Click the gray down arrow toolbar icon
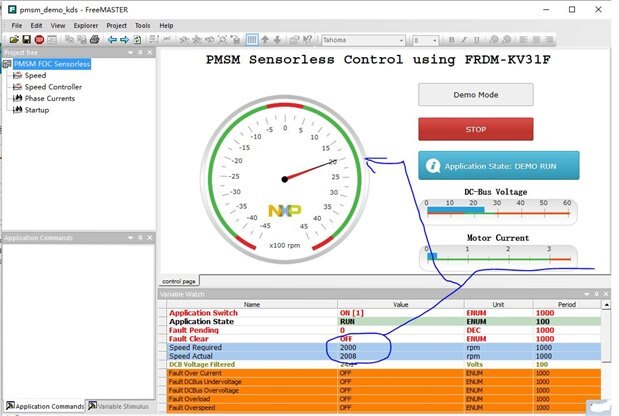Image resolution: width=619 pixels, height=416 pixels. tap(277, 39)
